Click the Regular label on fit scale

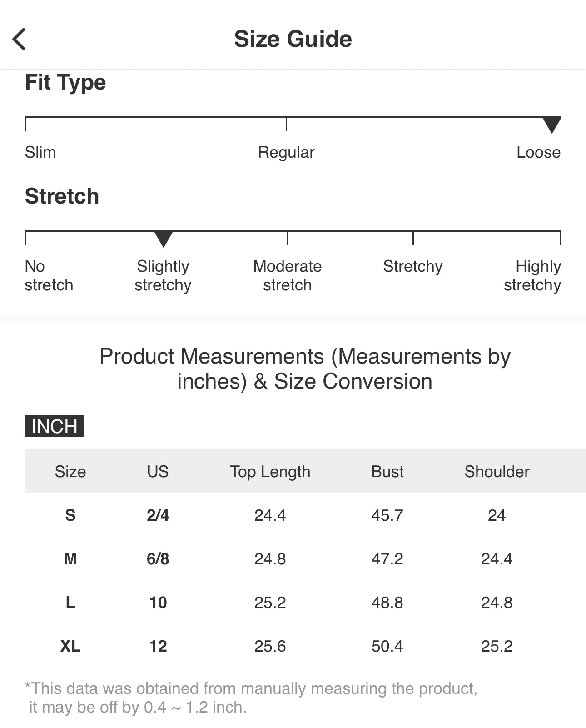[286, 152]
